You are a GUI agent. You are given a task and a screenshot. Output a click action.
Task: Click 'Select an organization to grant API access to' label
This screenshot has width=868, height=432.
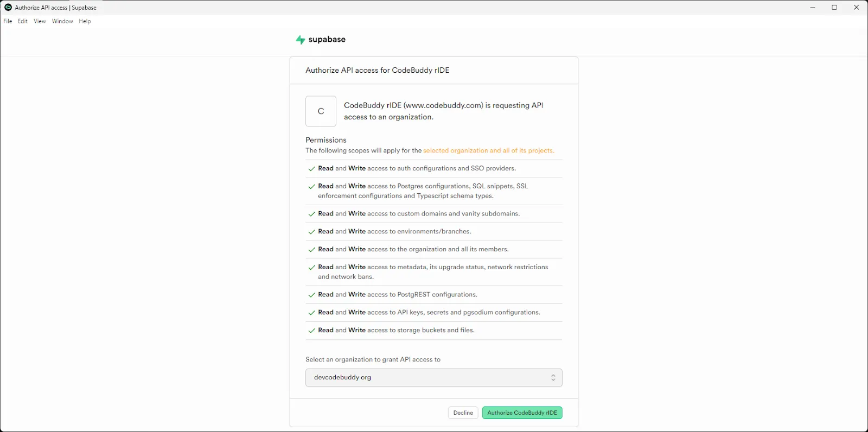(x=373, y=360)
